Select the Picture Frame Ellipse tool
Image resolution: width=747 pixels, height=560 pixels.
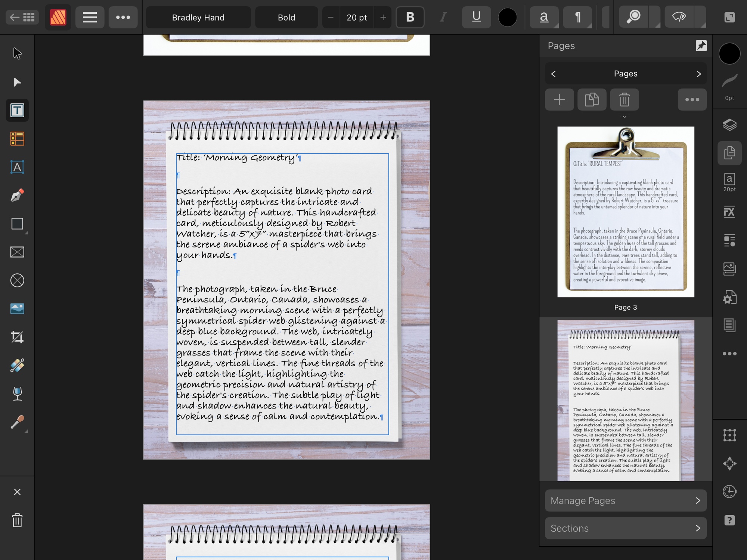click(17, 280)
